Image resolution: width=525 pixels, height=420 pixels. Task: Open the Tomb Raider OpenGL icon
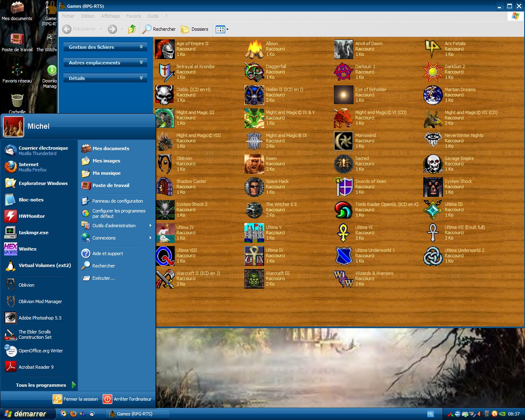pos(344,210)
